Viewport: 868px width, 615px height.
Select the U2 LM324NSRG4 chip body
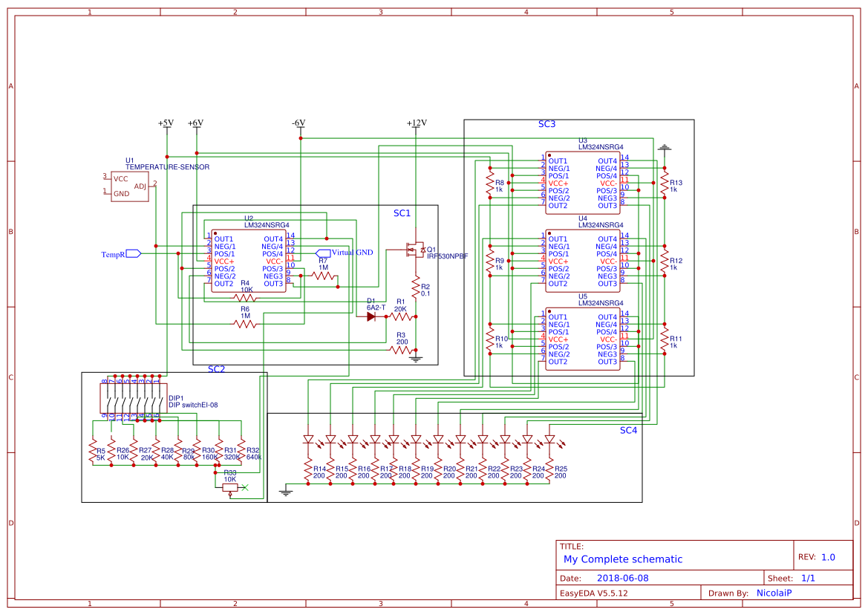tap(249, 261)
